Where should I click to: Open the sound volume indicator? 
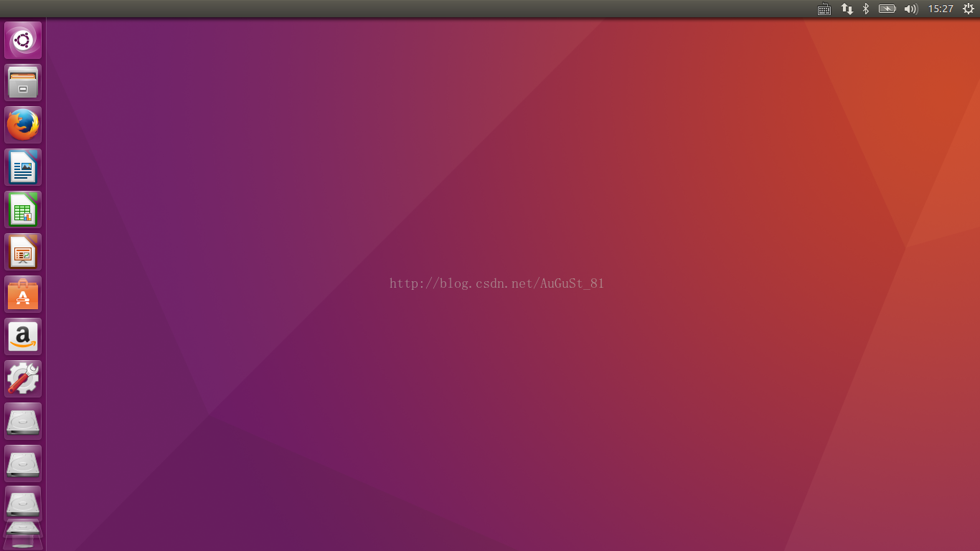coord(911,9)
